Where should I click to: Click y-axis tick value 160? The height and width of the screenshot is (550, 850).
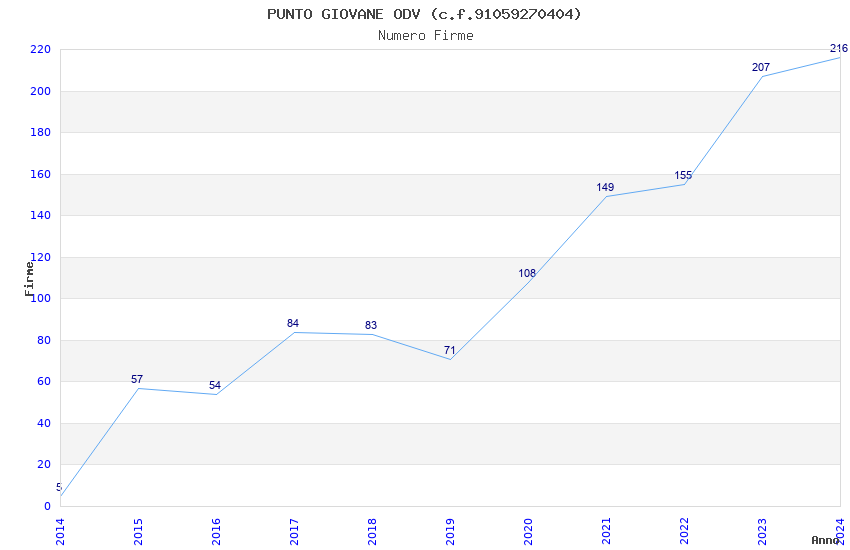pyautogui.click(x=41, y=174)
